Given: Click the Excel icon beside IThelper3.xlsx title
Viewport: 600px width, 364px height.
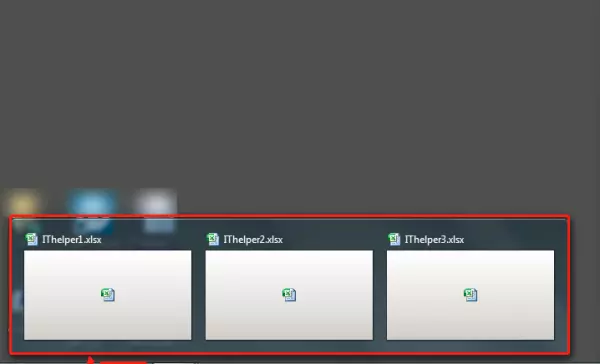Looking at the screenshot, I should pyautogui.click(x=394, y=240).
